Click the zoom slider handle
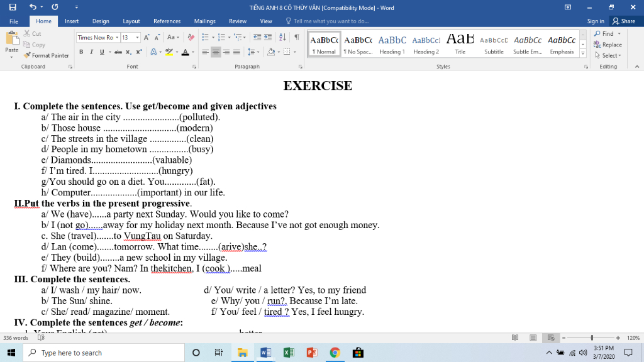Image resolution: width=644 pixels, height=362 pixels. tap(592, 337)
